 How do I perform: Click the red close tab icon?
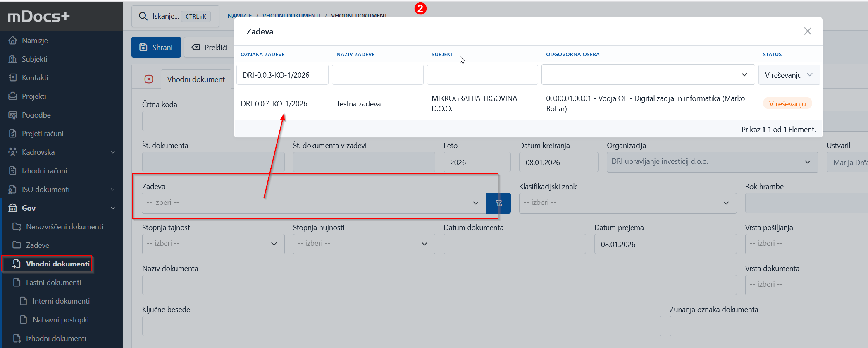[x=149, y=79]
